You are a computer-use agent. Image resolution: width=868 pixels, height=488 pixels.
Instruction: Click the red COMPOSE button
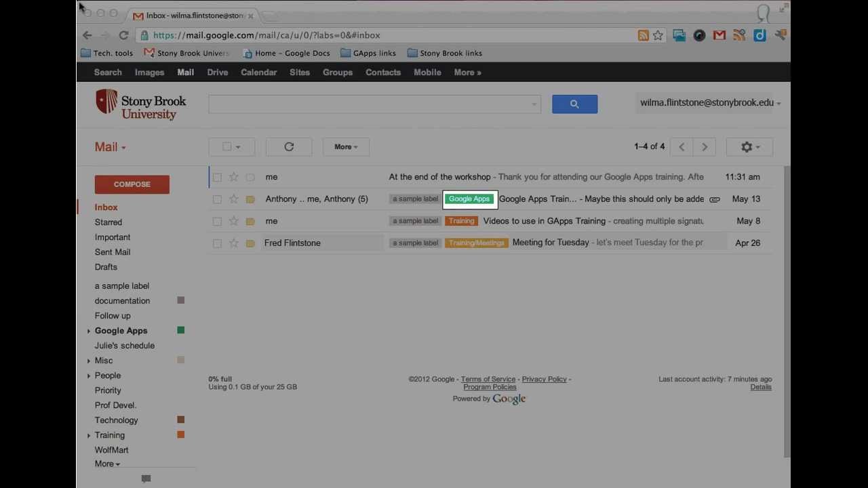(x=132, y=184)
